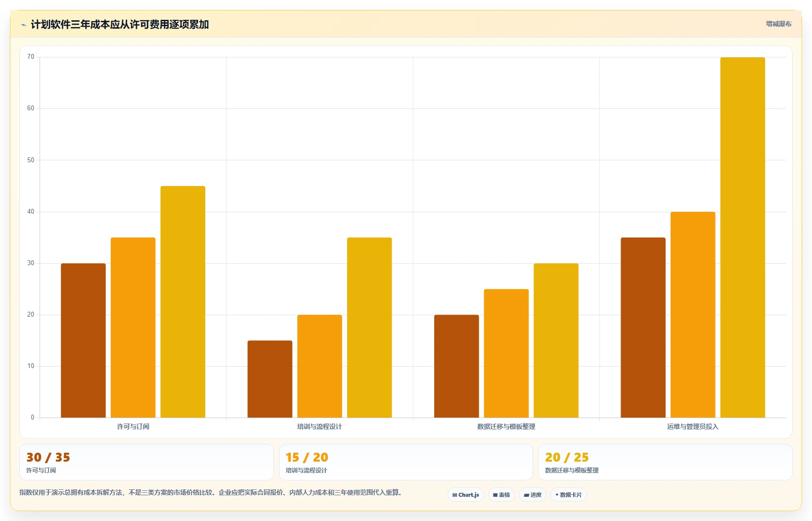Click the y-axis value 10

pos(31,366)
